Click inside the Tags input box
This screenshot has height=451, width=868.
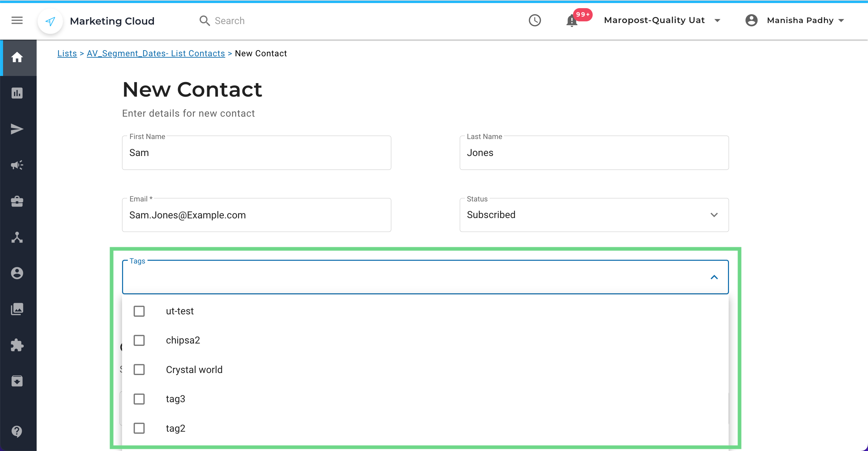coord(425,277)
